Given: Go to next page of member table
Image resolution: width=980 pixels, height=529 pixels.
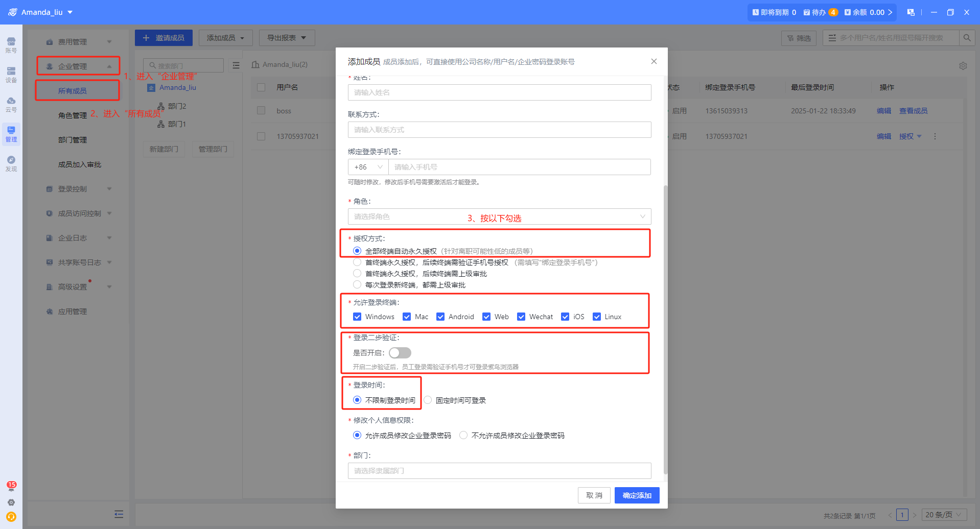Looking at the screenshot, I should [x=915, y=515].
